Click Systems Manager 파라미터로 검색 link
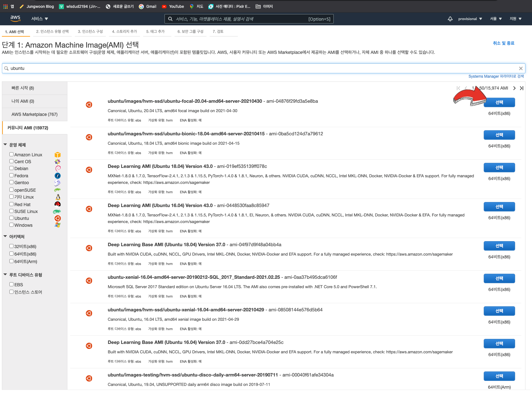The height and width of the screenshot is (410, 532). [x=496, y=76]
